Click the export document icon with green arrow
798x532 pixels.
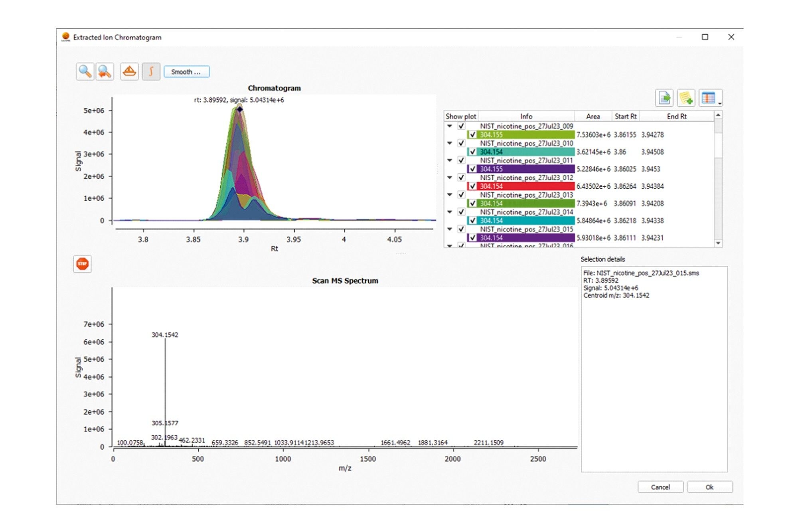tap(664, 98)
